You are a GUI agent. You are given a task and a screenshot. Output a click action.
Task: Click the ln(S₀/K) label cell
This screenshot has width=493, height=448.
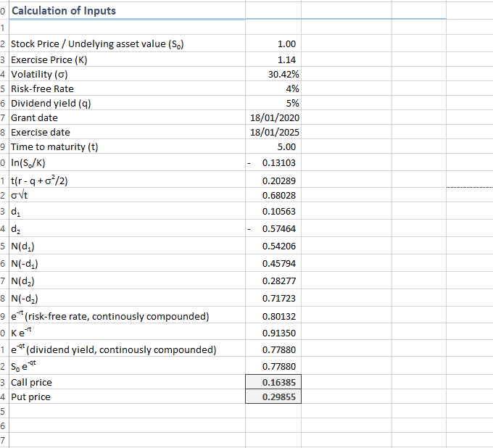pyautogui.click(x=128, y=162)
